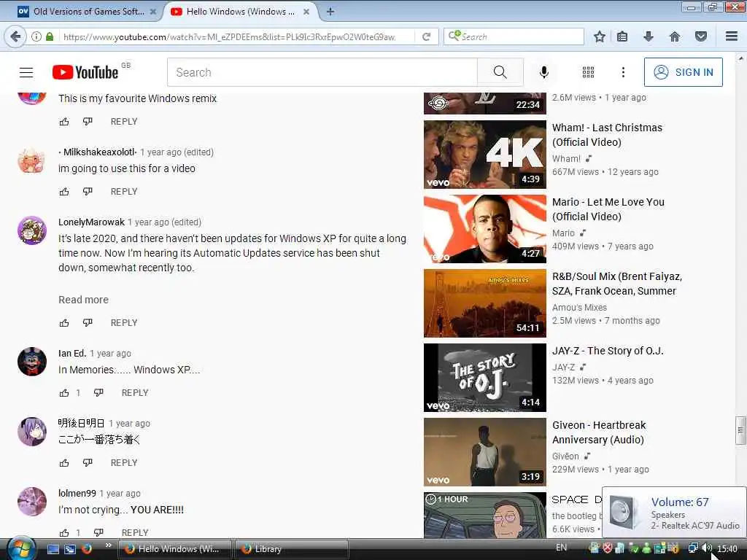
Task: Show site information via the info icon
Action: (x=36, y=36)
